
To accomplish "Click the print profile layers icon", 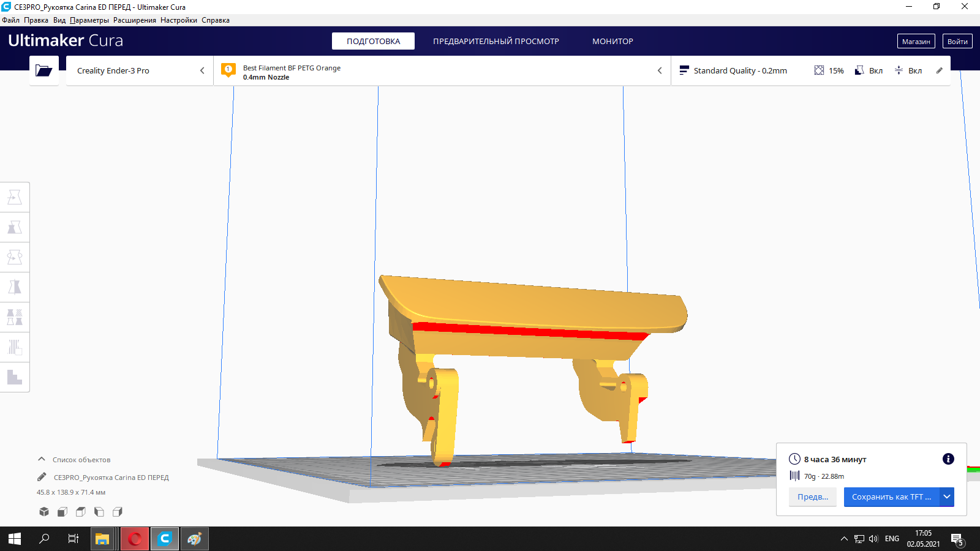I will (684, 70).
